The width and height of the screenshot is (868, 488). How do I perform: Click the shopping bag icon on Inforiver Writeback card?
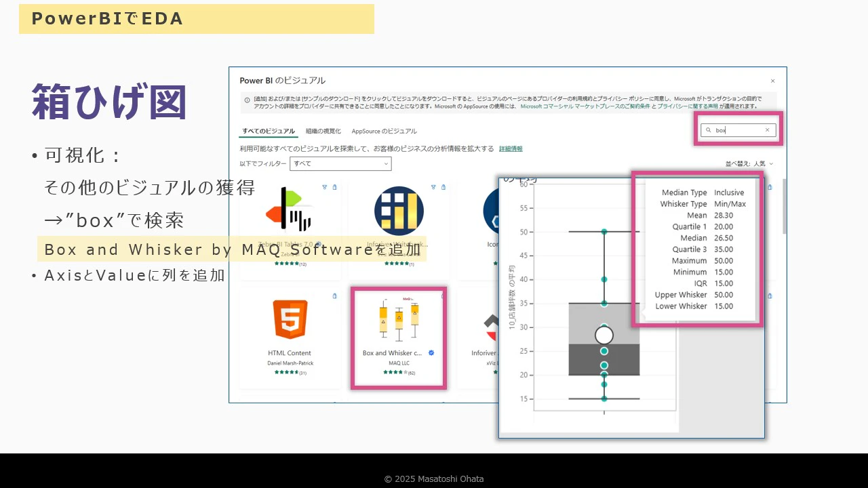[443, 187]
